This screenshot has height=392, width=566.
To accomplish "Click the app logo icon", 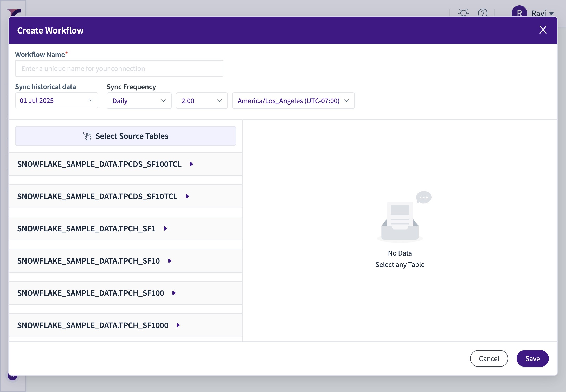I will point(14,12).
